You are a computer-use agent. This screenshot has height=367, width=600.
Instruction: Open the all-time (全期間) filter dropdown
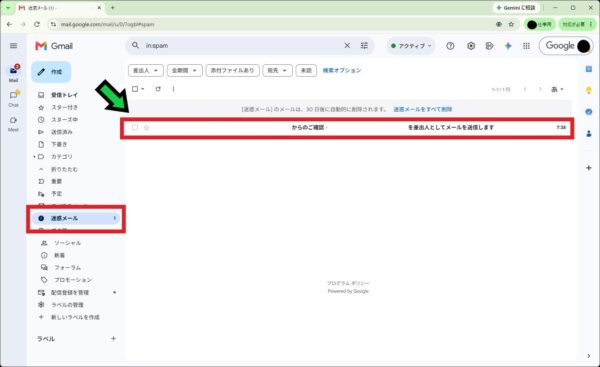[x=184, y=70]
